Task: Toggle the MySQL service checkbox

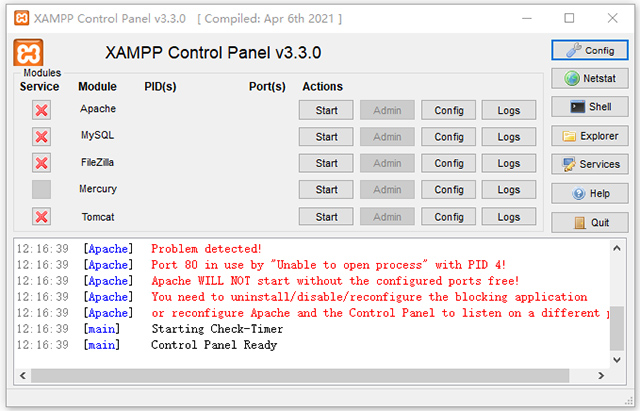Action: 41,137
